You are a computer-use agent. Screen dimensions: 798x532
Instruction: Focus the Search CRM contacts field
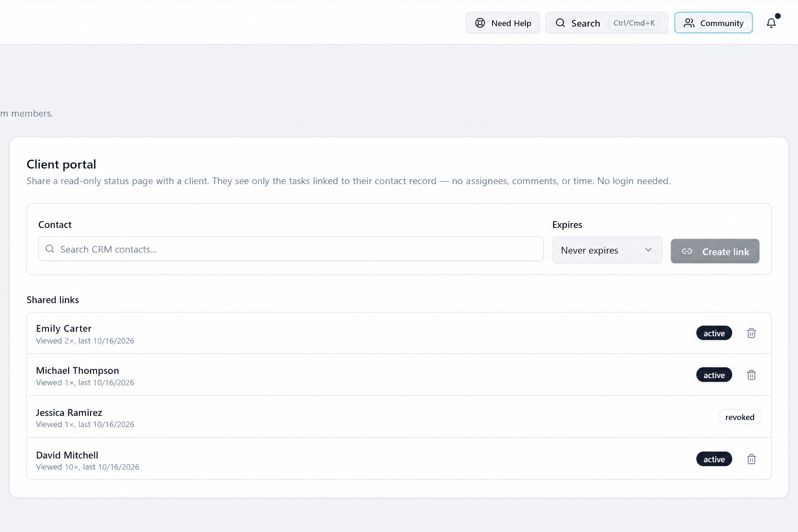click(x=291, y=249)
